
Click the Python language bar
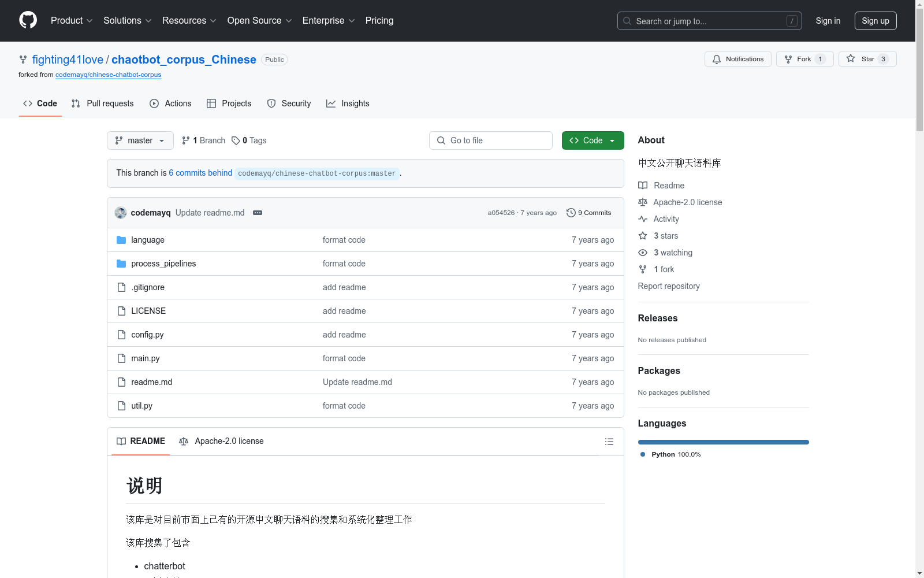point(723,442)
